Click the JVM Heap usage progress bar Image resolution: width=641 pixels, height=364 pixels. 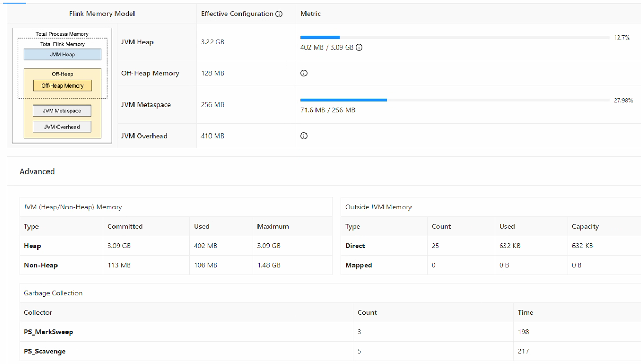pos(455,37)
